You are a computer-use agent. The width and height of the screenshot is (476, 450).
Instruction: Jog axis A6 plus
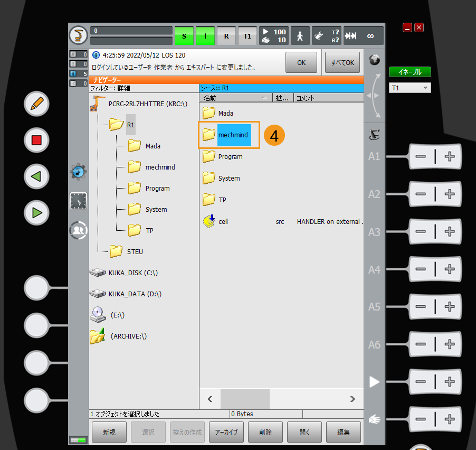tap(449, 344)
